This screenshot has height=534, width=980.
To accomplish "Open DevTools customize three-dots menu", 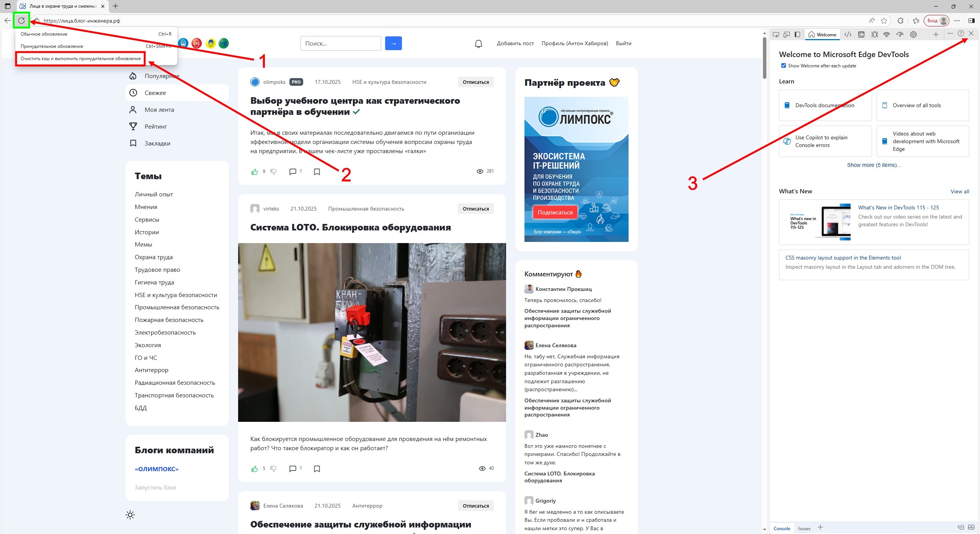I will click(x=950, y=34).
